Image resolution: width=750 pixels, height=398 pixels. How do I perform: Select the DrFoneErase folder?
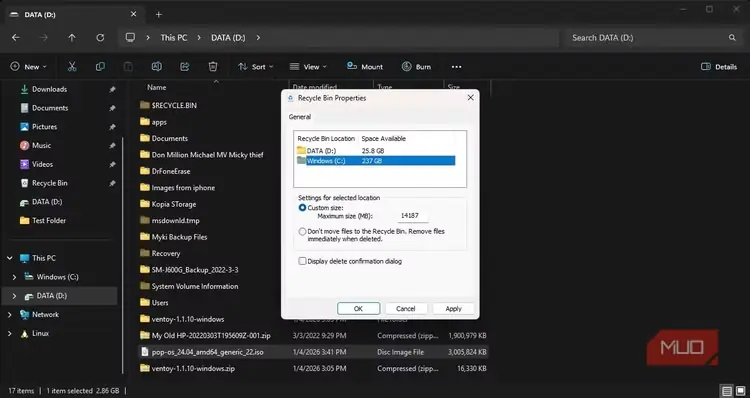[x=171, y=171]
